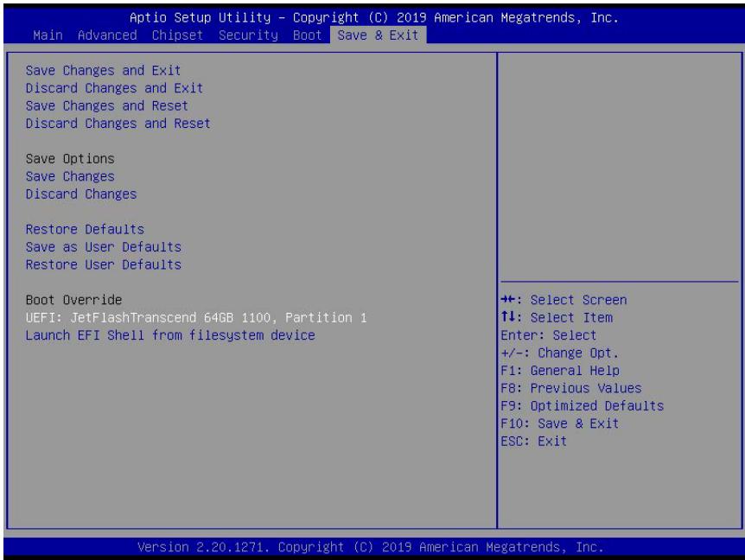This screenshot has height=560, width=745.
Task: Select Restore User Defaults
Action: pyautogui.click(x=104, y=264)
